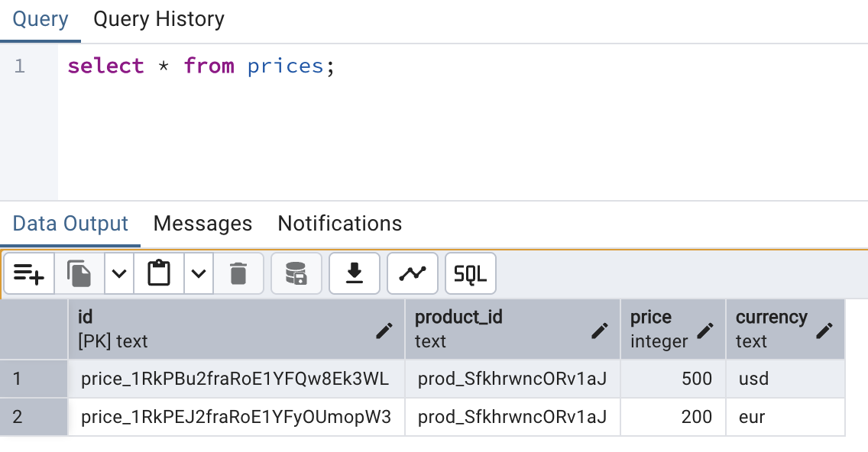868x452 pixels.
Task: Switch to the Query History tab
Action: (159, 19)
